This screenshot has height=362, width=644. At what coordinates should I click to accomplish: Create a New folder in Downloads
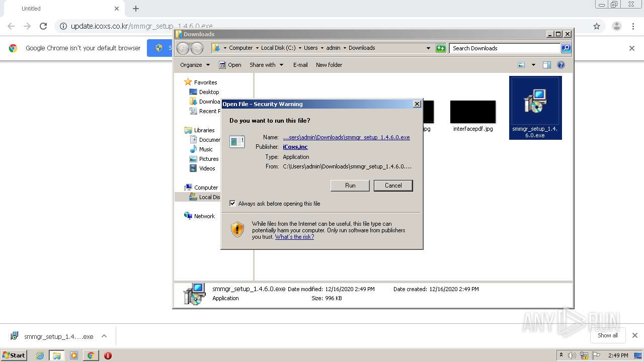[x=329, y=65]
